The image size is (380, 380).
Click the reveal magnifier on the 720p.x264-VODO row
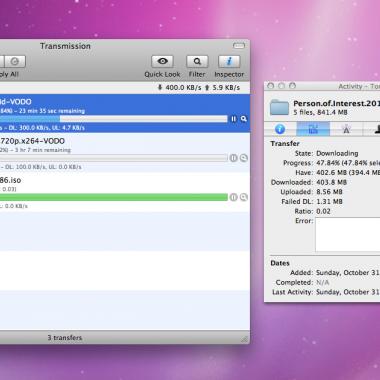pos(244,158)
